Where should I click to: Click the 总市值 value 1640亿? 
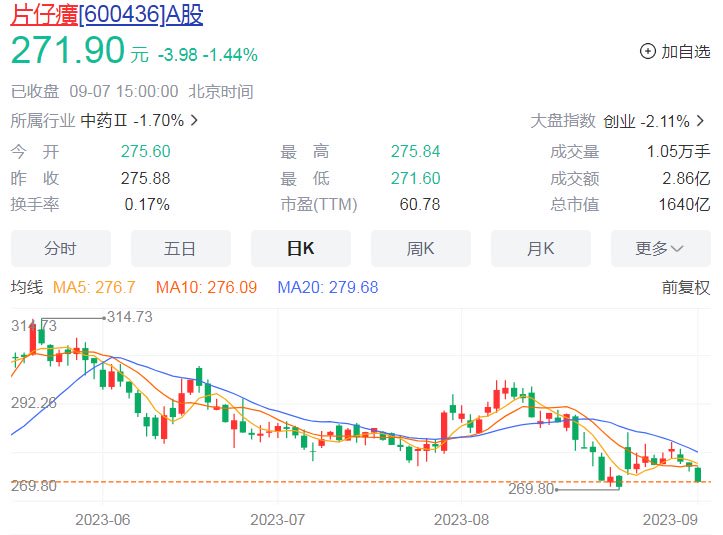tap(684, 204)
